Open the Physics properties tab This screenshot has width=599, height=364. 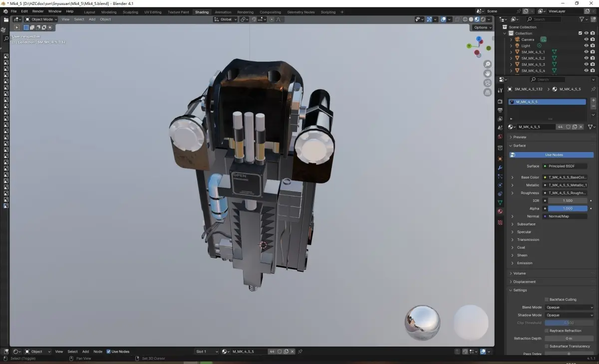click(x=500, y=185)
